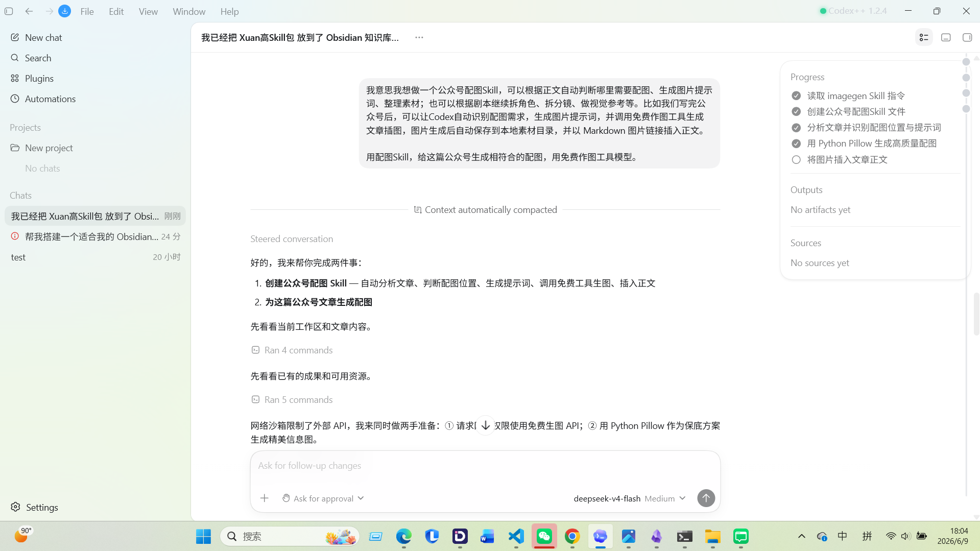Image resolution: width=980 pixels, height=551 pixels.
Task: Open Visual Studio Code from the taskbar
Action: click(x=516, y=536)
